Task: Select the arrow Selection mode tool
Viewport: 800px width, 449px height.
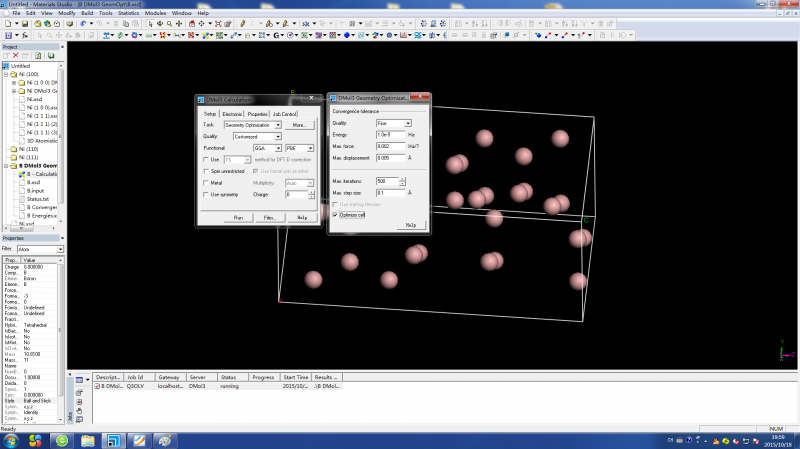Action: [151, 23]
